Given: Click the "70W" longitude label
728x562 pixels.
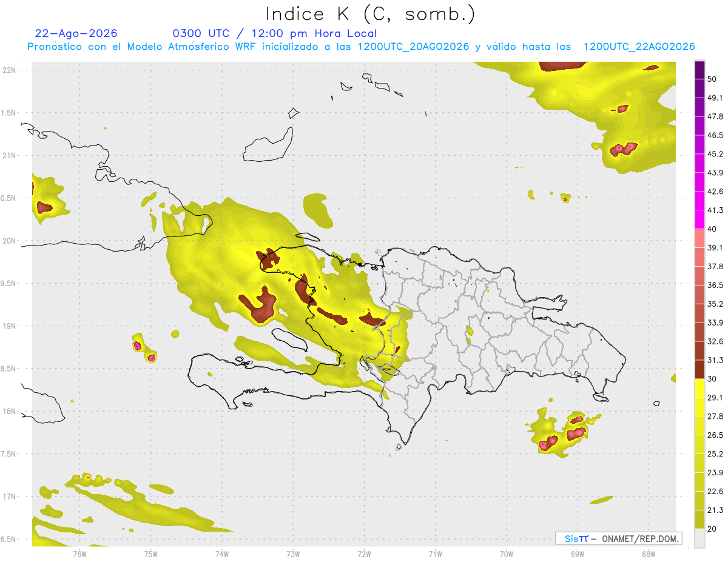Looking at the screenshot, I should pyautogui.click(x=507, y=554).
